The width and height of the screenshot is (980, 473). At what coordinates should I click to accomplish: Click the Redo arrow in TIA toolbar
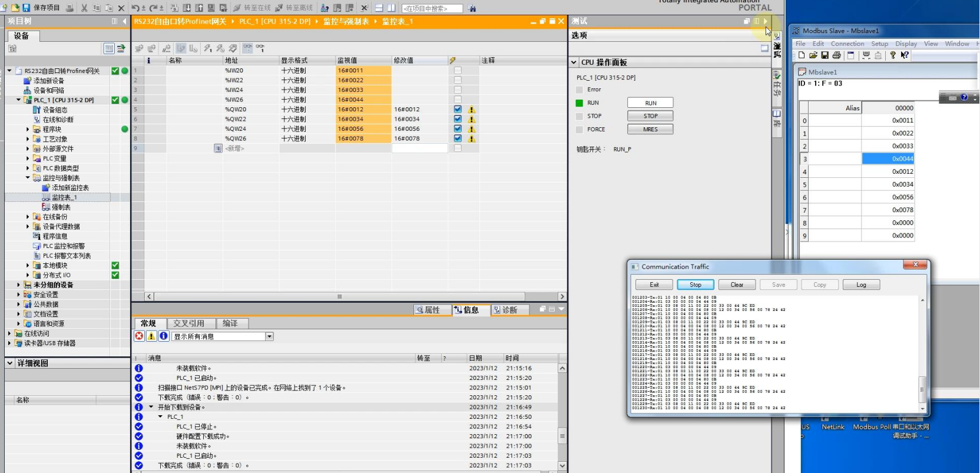153,8
